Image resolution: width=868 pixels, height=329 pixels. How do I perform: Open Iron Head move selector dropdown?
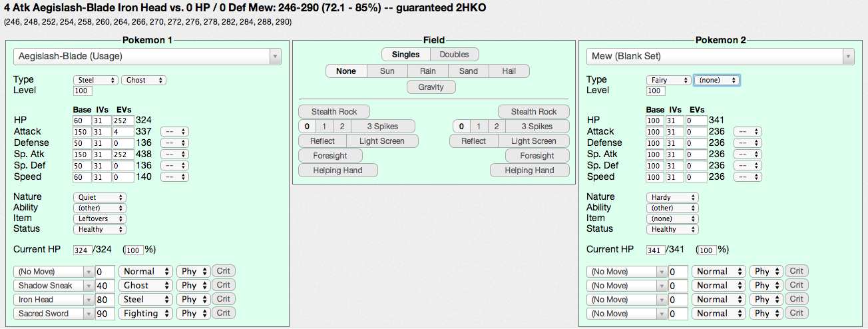(87, 300)
